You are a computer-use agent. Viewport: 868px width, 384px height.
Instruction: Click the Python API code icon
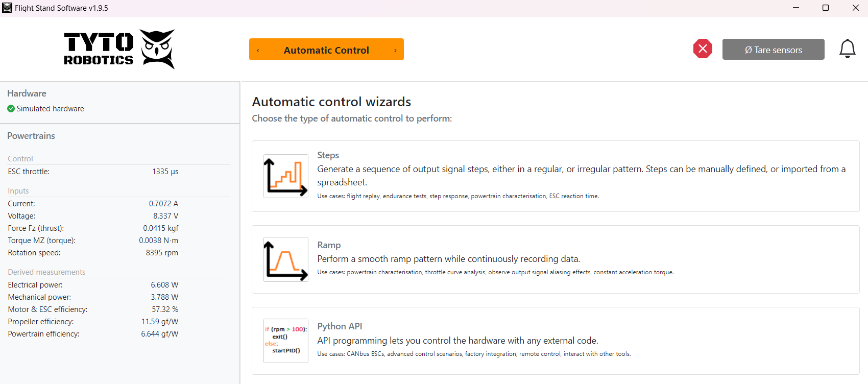[286, 341]
